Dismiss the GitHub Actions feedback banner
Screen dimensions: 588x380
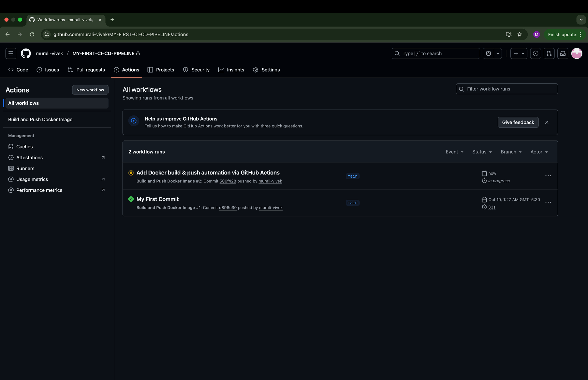coord(547,122)
